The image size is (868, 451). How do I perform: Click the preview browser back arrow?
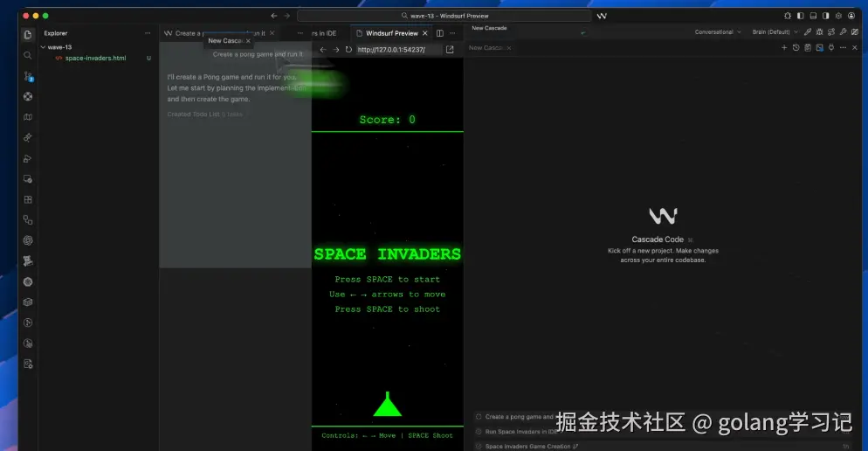click(x=323, y=49)
